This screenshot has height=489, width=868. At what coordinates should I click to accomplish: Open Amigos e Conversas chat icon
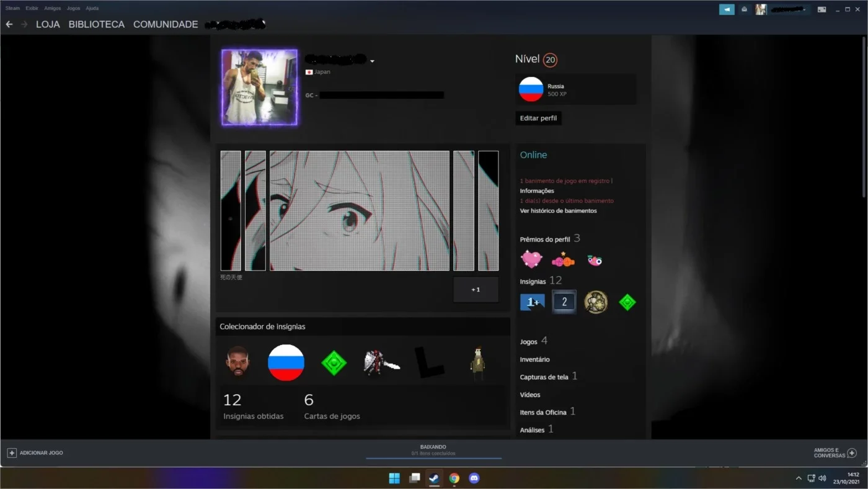pyautogui.click(x=852, y=453)
